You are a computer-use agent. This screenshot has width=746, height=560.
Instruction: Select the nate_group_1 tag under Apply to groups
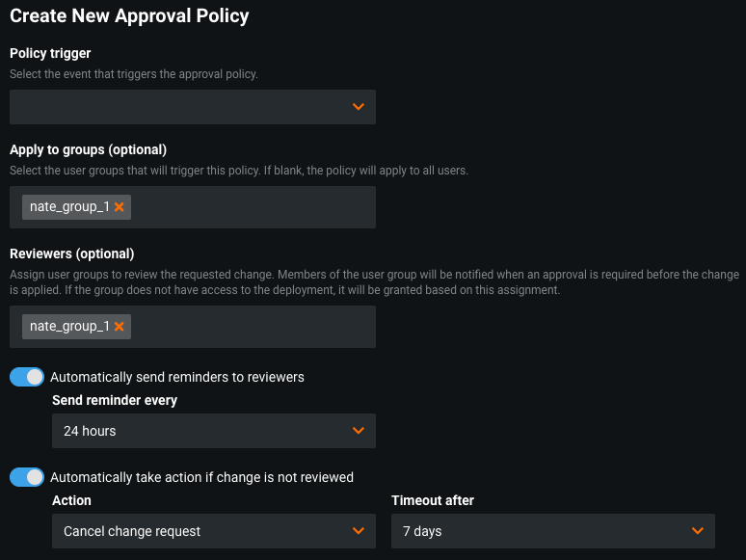(69, 207)
